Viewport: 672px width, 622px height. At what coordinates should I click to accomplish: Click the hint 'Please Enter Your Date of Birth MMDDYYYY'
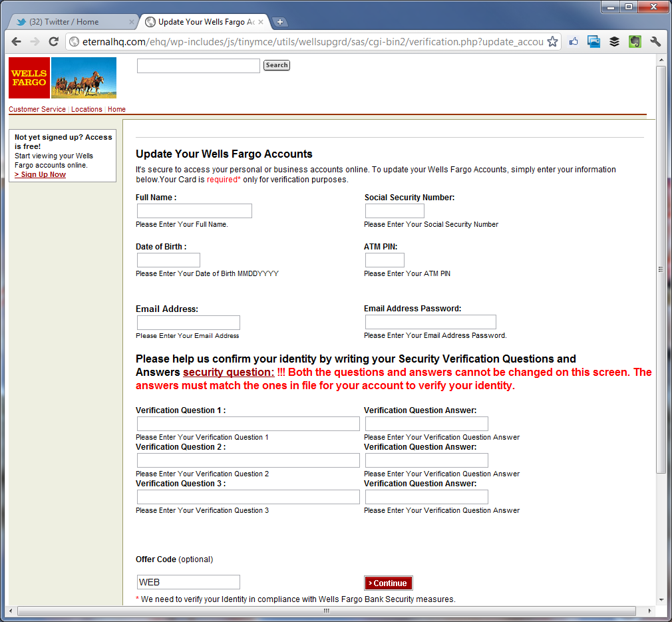[208, 273]
